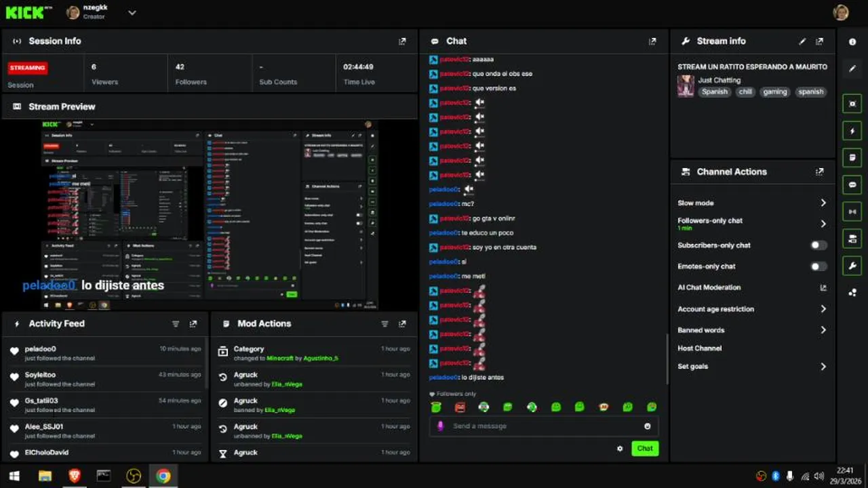868x488 pixels.
Task: Click the 'te educo un poco' chat message
Action: tap(487, 232)
